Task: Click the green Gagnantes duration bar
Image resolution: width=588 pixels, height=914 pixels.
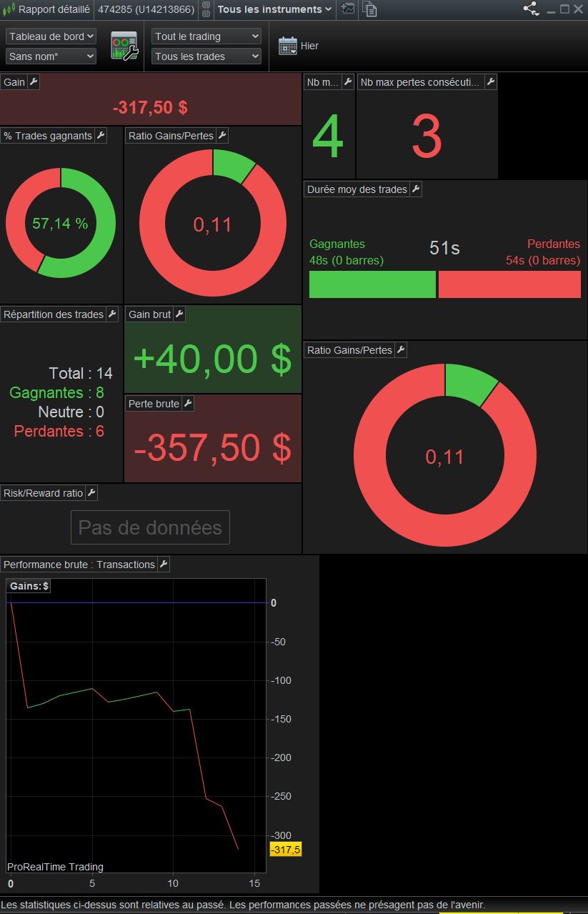Action: (x=372, y=284)
